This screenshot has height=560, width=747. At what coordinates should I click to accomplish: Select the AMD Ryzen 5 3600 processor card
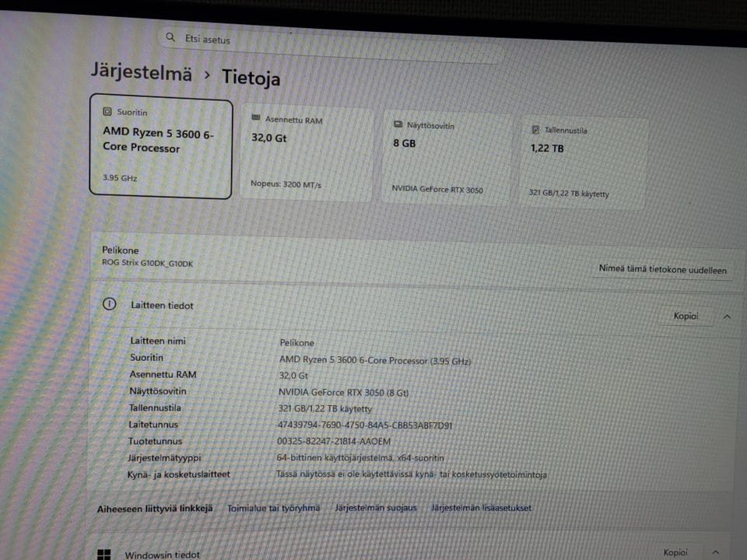coord(161,147)
